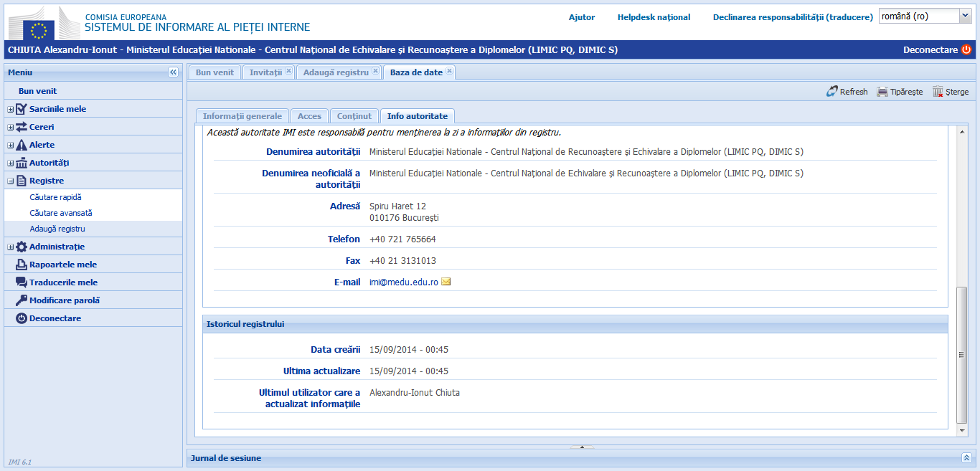Click the Refresh icon above the data panel
Screen dimensions: 980x471
[x=834, y=91]
